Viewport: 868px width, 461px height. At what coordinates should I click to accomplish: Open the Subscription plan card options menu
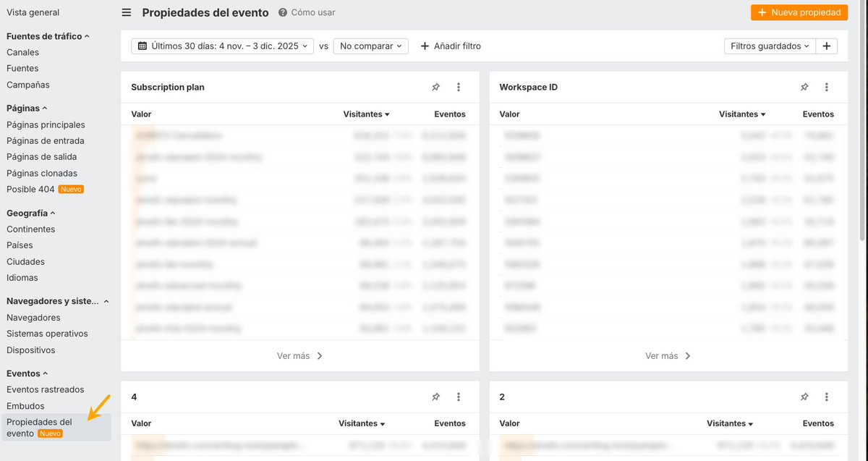[459, 87]
